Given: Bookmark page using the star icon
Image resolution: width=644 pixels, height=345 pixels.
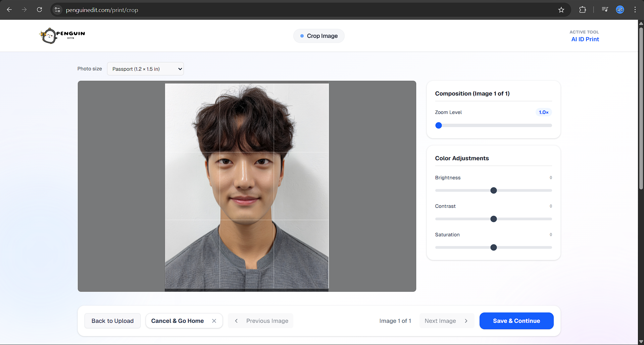Looking at the screenshot, I should (561, 10).
